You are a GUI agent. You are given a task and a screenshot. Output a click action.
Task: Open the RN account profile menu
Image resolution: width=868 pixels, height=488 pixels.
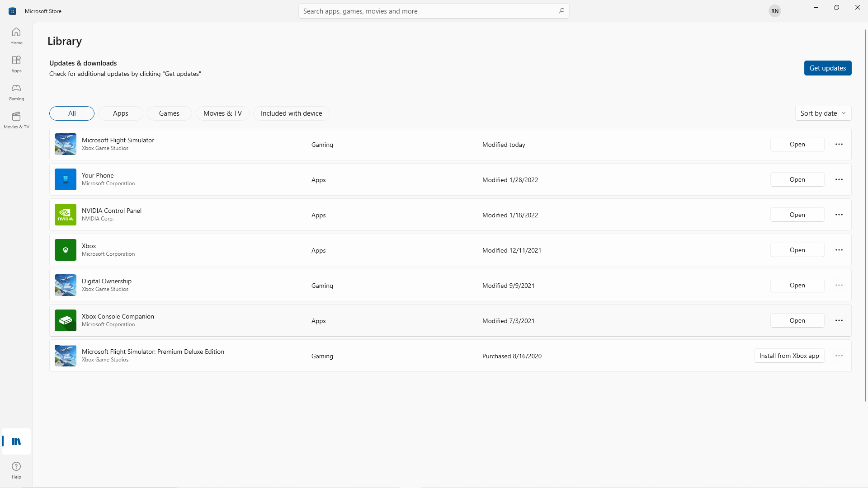(x=774, y=10)
